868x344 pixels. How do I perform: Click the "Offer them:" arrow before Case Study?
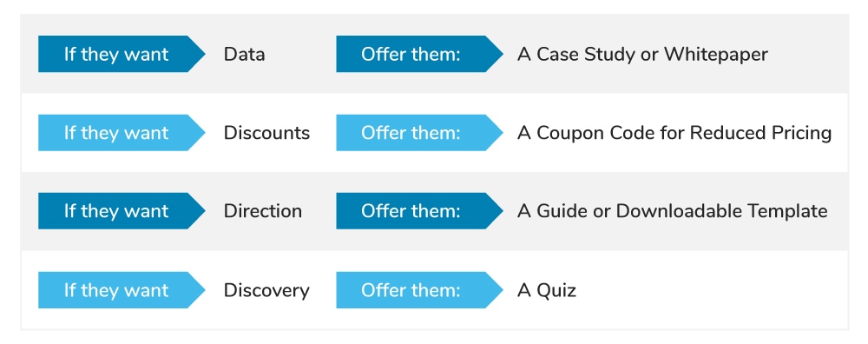tap(419, 54)
